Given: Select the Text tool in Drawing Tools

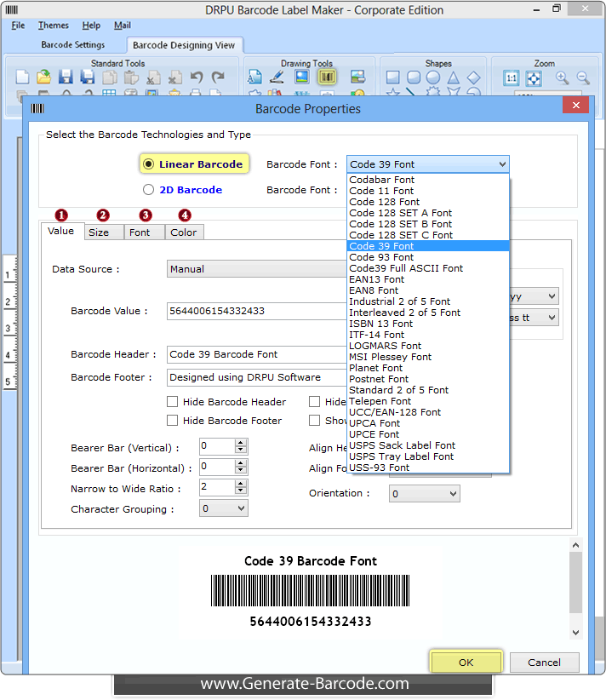Looking at the screenshot, I should tap(254, 77).
